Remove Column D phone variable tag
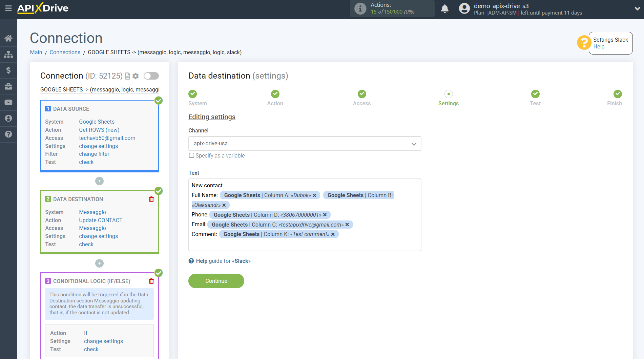644x359 pixels. tap(325, 215)
